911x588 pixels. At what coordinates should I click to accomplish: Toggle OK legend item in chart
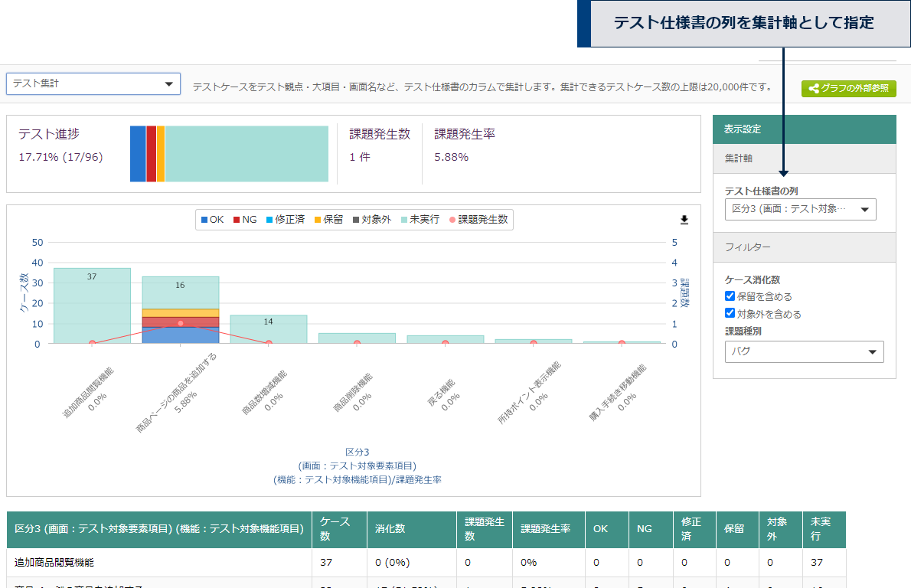click(x=213, y=220)
